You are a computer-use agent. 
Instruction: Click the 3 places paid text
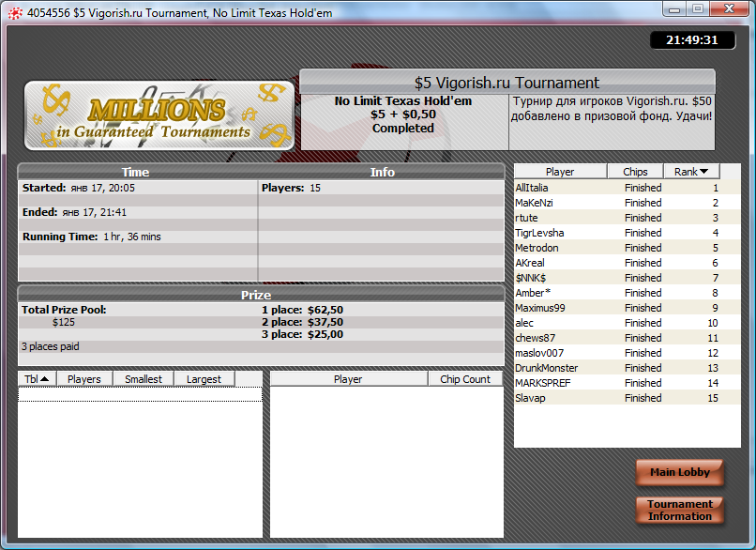point(50,346)
